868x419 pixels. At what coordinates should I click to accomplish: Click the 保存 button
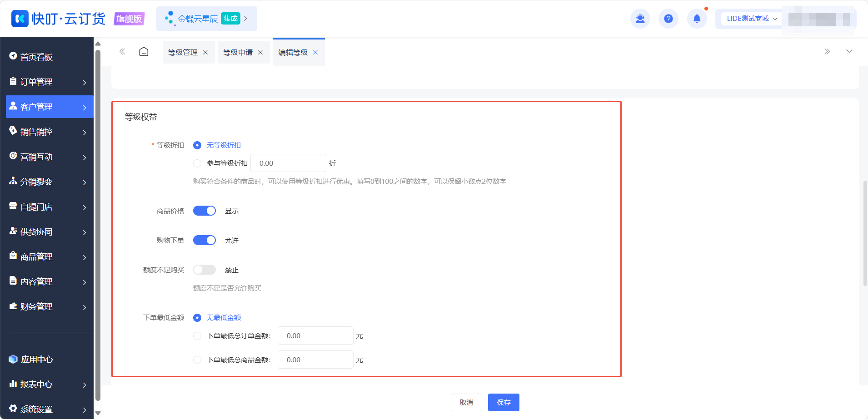click(504, 402)
